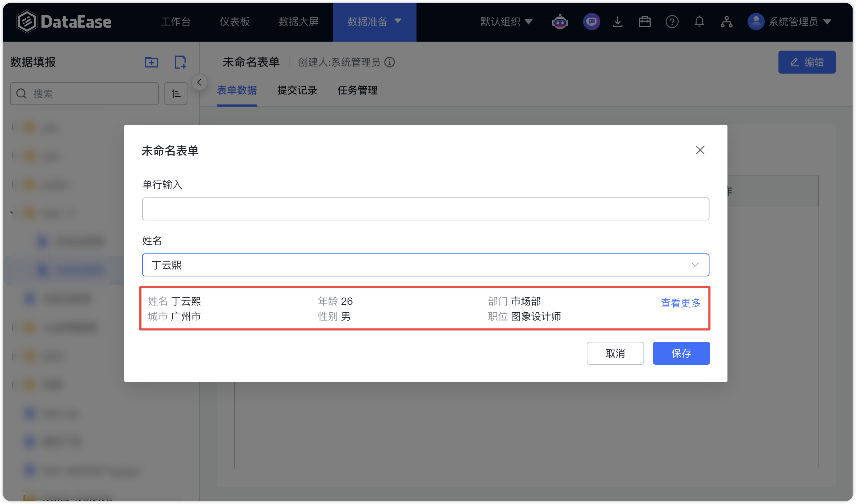The width and height of the screenshot is (856, 504).
Task: Open the 默认组织 organization dropdown
Action: click(506, 22)
